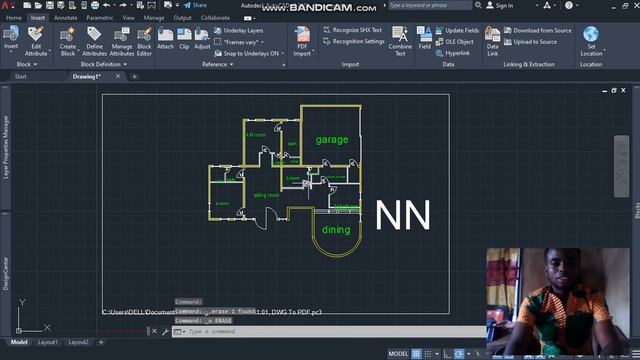Add a new drawing tab with plus
The image size is (640, 360).
point(134,76)
